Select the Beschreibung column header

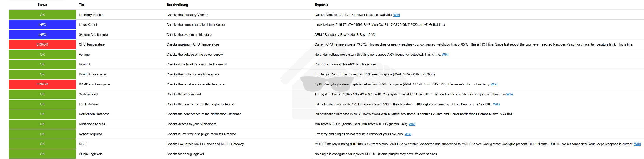[177, 5]
